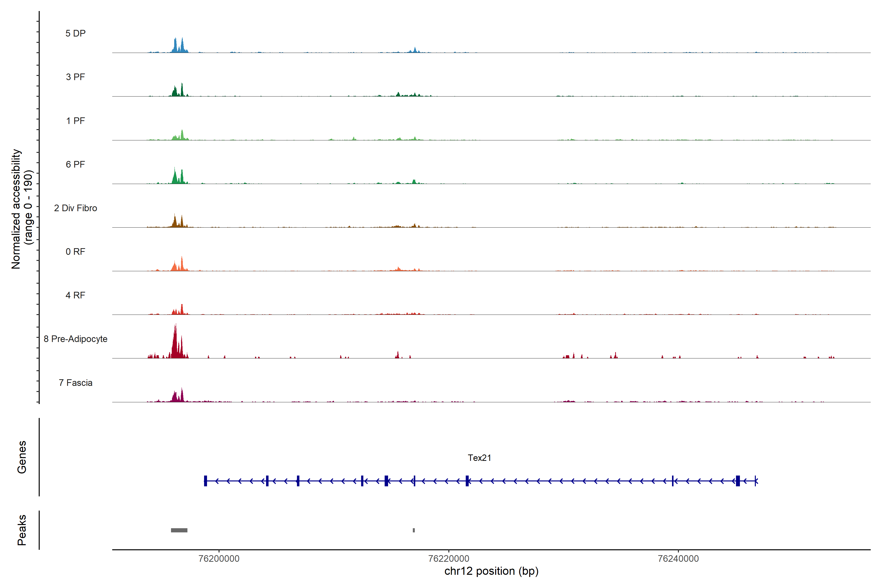
Task: Click the 4 RF track label
Action: point(75,295)
